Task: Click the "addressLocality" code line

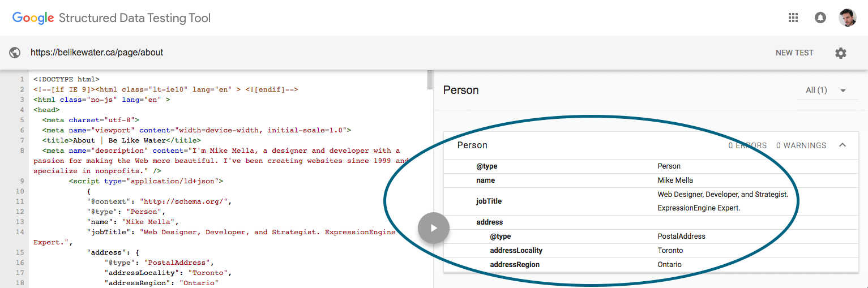Action: (x=168, y=273)
